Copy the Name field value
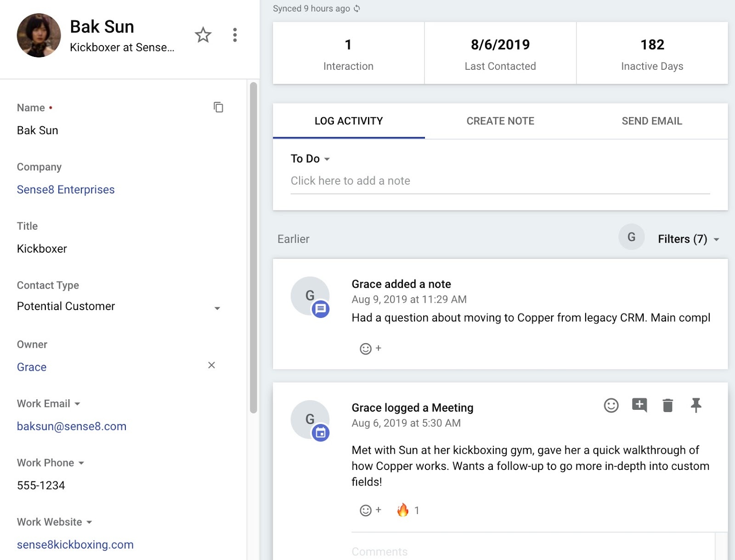This screenshot has width=735, height=560. (218, 107)
